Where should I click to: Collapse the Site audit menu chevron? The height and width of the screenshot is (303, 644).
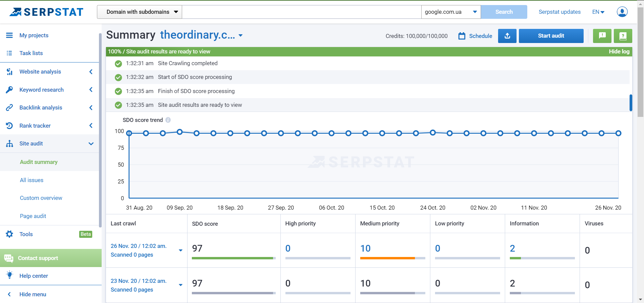[91, 143]
